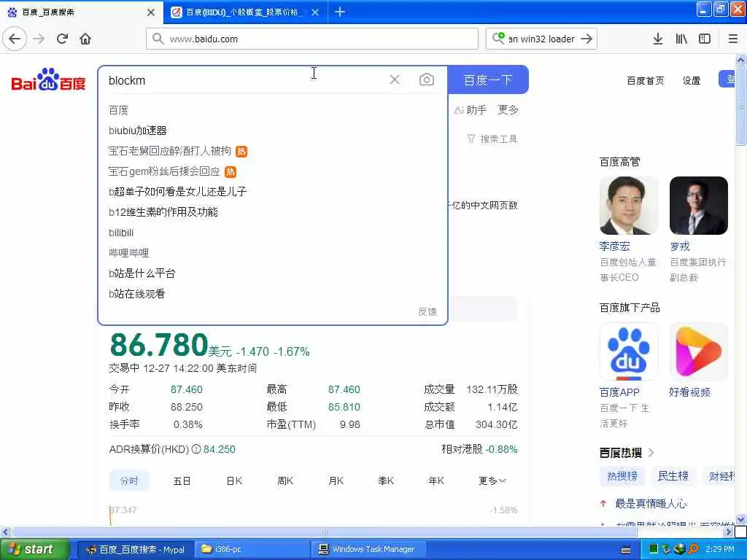The image size is (747, 560).
Task: Click the www.baidu.com address bar
Action: pos(312,39)
